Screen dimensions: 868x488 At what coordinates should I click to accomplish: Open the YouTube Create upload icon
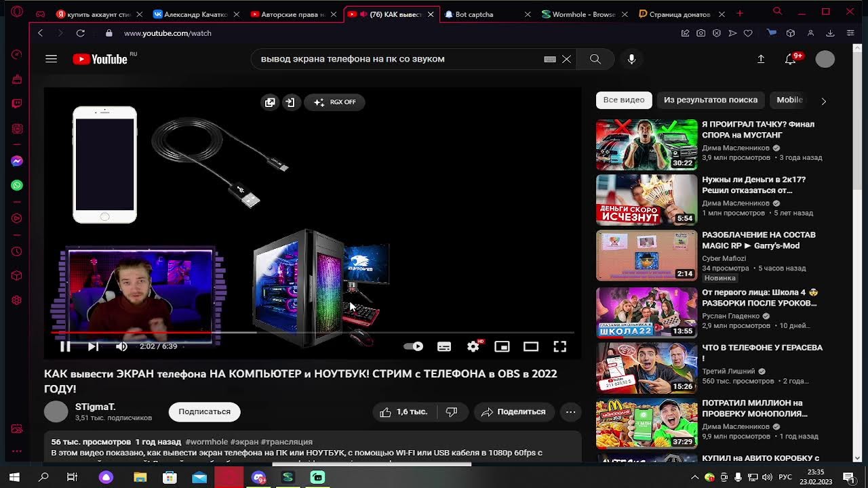(x=761, y=59)
